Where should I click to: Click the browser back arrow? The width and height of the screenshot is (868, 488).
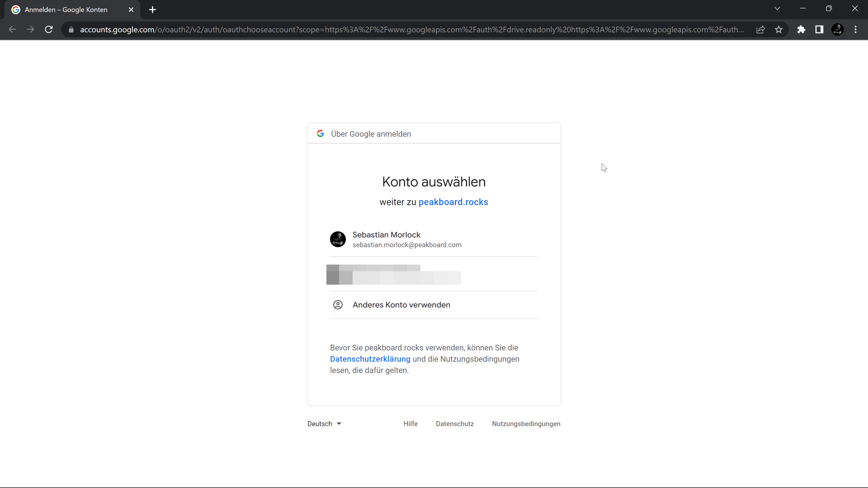pyautogui.click(x=12, y=30)
